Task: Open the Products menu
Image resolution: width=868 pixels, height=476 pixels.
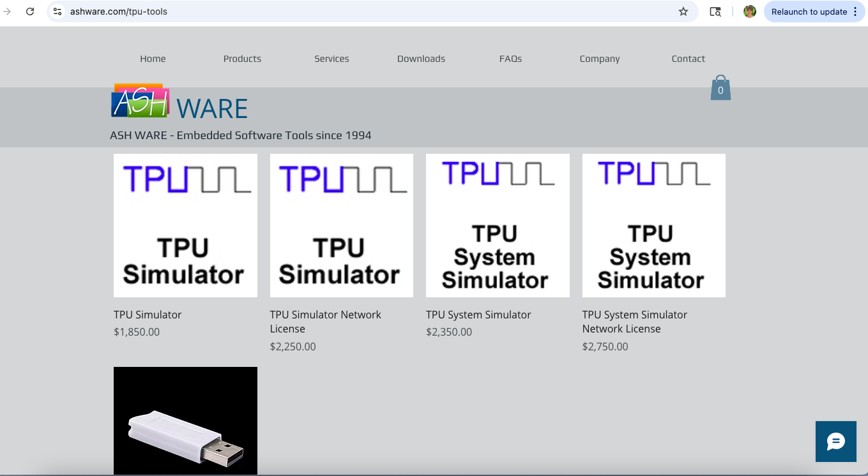Action: pos(242,59)
